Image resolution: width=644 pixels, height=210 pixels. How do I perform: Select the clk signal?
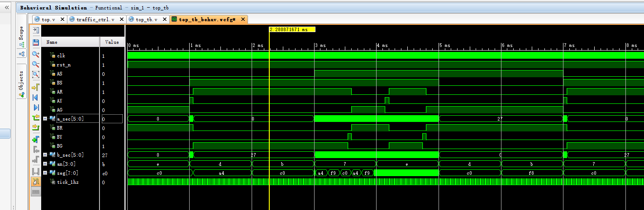click(61, 56)
